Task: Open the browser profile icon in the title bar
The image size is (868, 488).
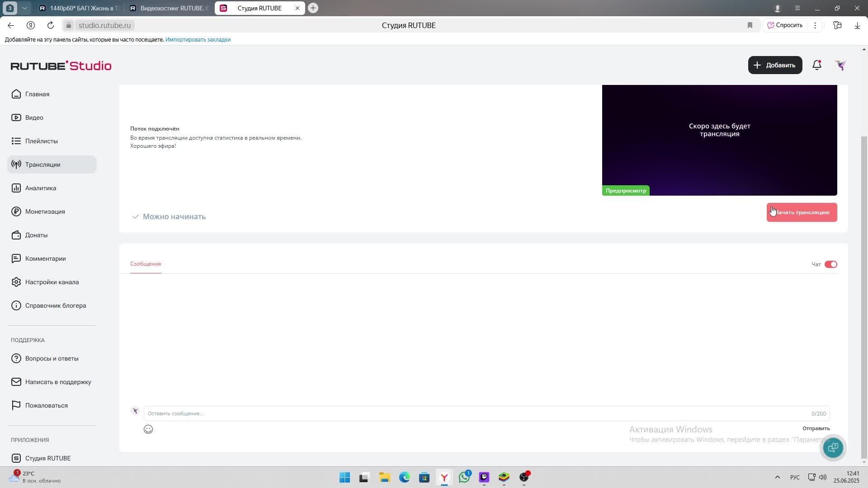Action: coord(778,8)
